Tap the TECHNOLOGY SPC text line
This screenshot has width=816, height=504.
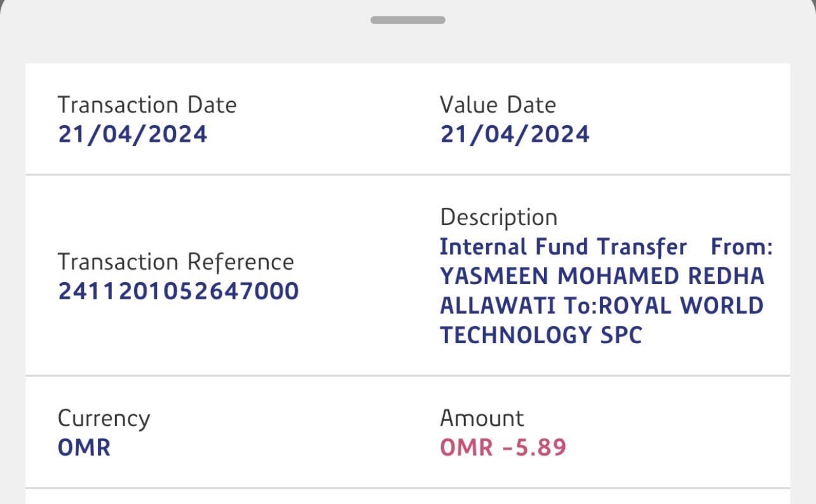click(x=541, y=335)
